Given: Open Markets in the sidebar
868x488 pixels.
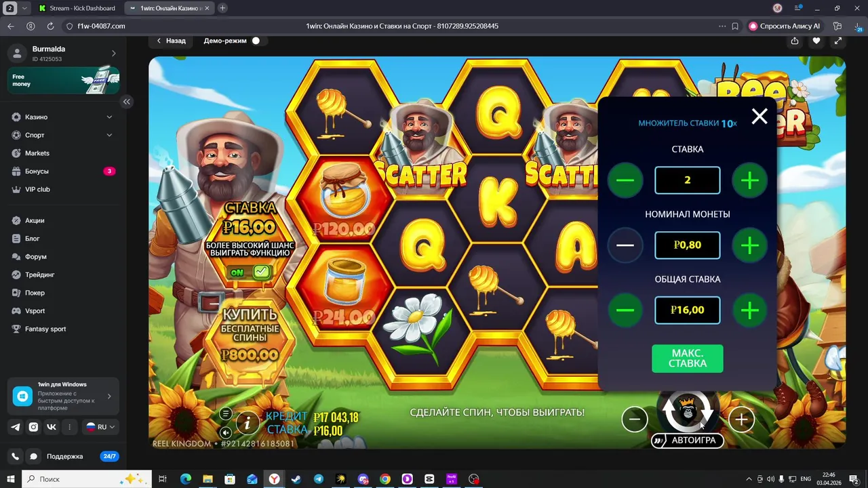Looking at the screenshot, I should (63, 153).
